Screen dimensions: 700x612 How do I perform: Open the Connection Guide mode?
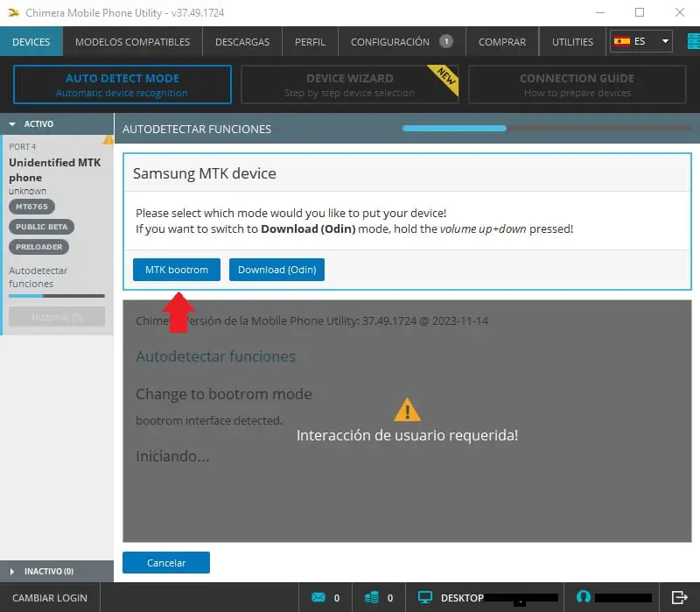click(577, 85)
